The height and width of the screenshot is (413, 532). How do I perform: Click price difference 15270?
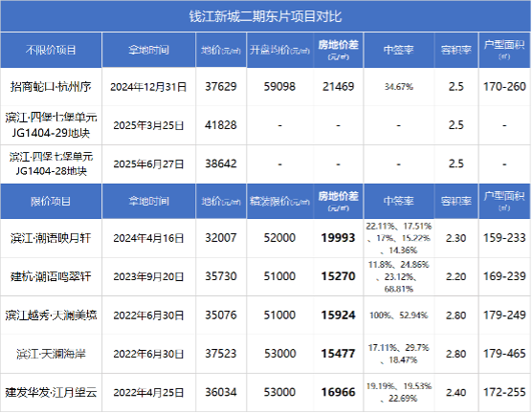339,276
